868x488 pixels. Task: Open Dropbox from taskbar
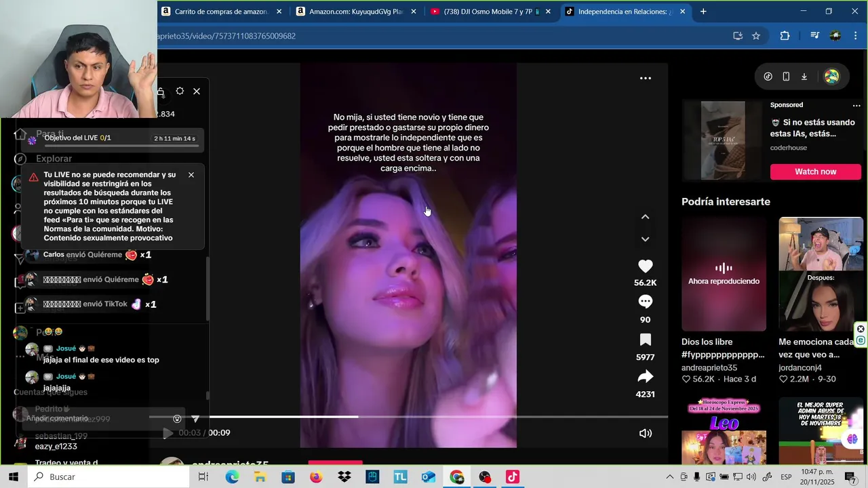pos(344,476)
